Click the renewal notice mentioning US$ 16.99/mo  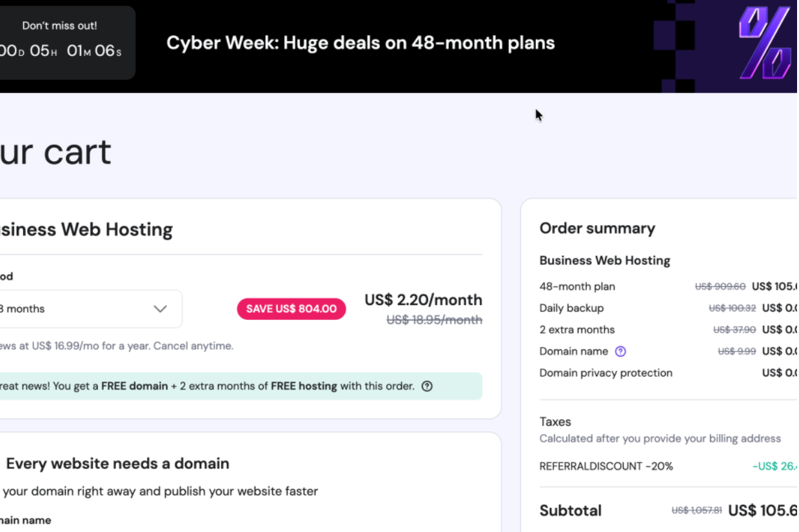coord(116,346)
